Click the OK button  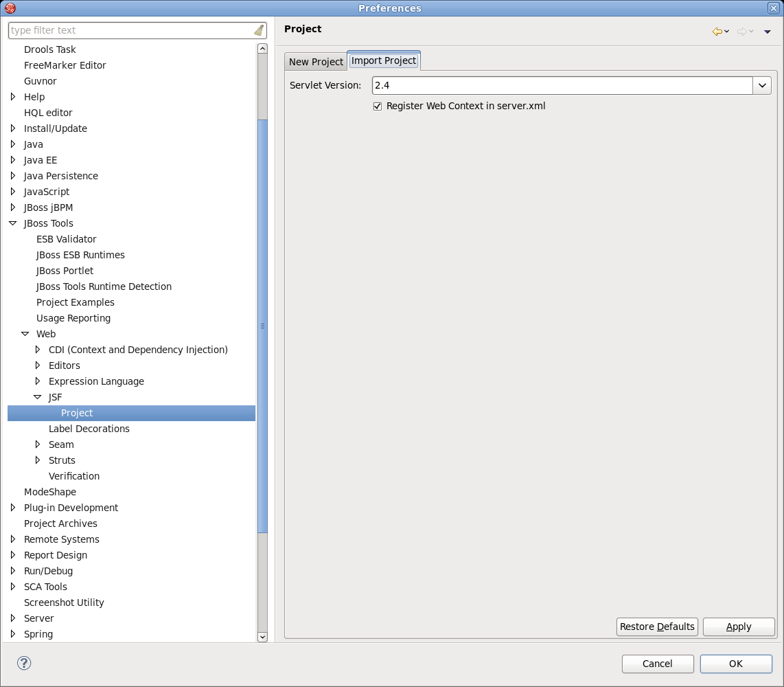point(736,664)
